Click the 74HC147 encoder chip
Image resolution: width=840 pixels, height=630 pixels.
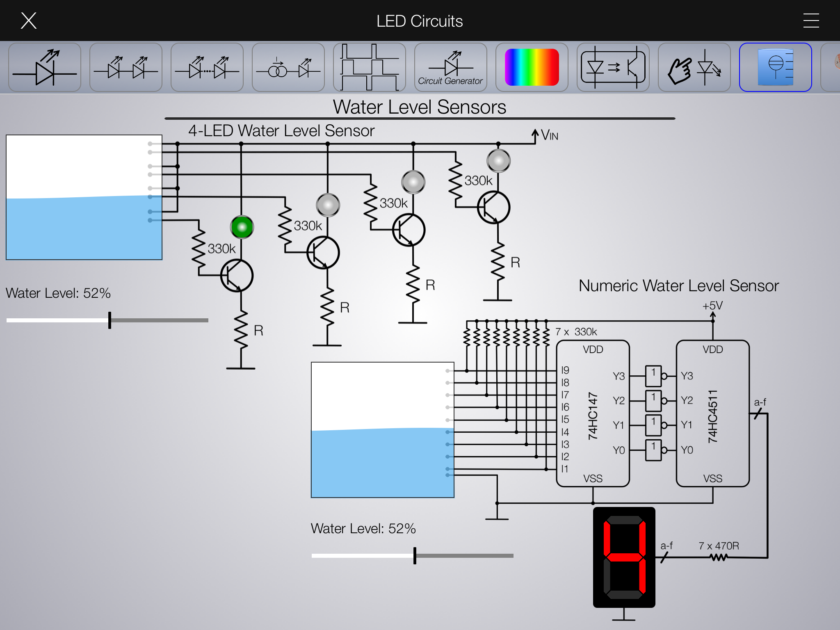(593, 413)
